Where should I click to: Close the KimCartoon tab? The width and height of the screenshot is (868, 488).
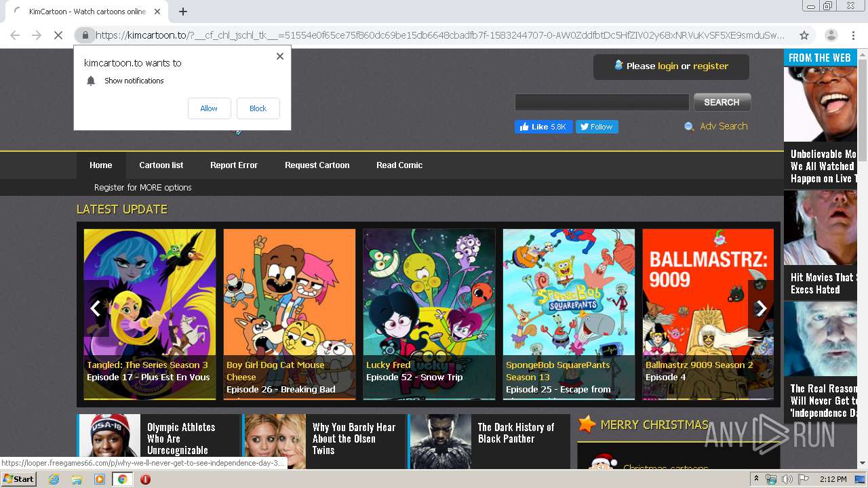[157, 12]
